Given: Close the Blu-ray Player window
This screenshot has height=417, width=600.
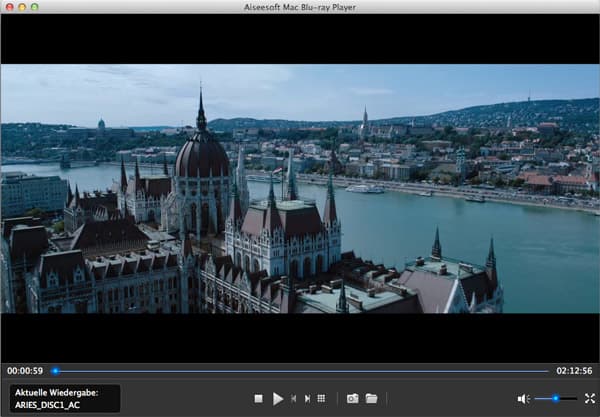Looking at the screenshot, I should 9,7.
